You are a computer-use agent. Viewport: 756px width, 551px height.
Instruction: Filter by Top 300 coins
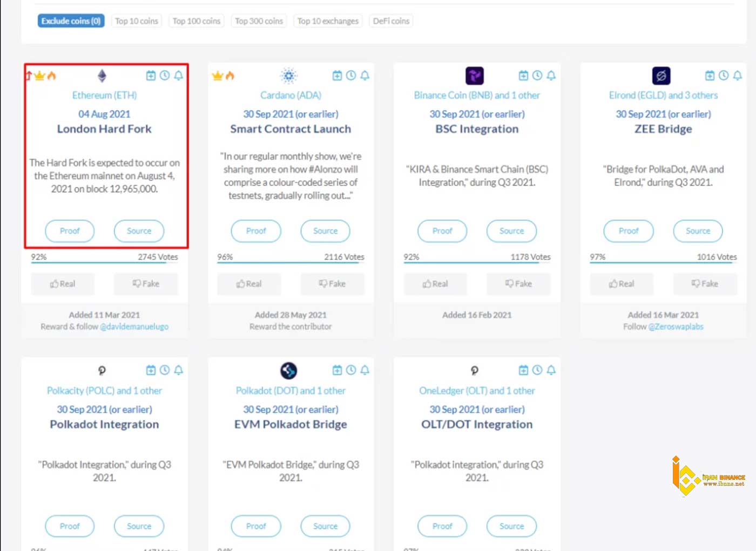259,21
